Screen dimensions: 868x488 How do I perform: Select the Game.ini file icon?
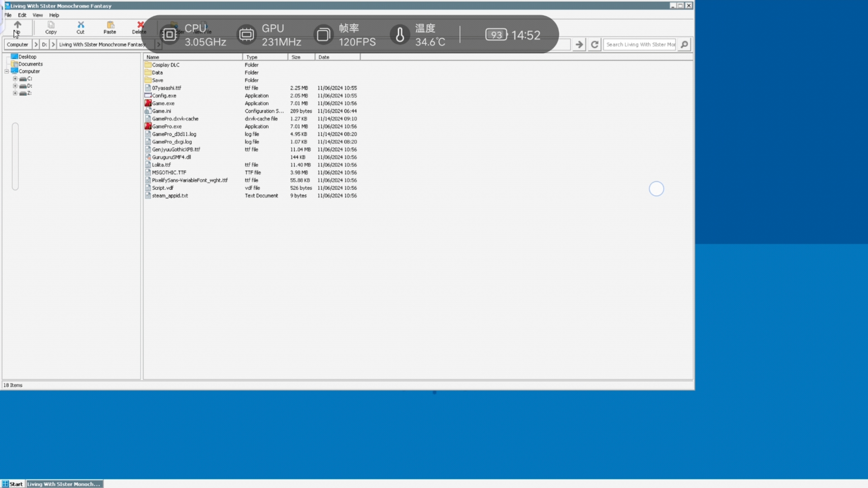click(x=148, y=111)
